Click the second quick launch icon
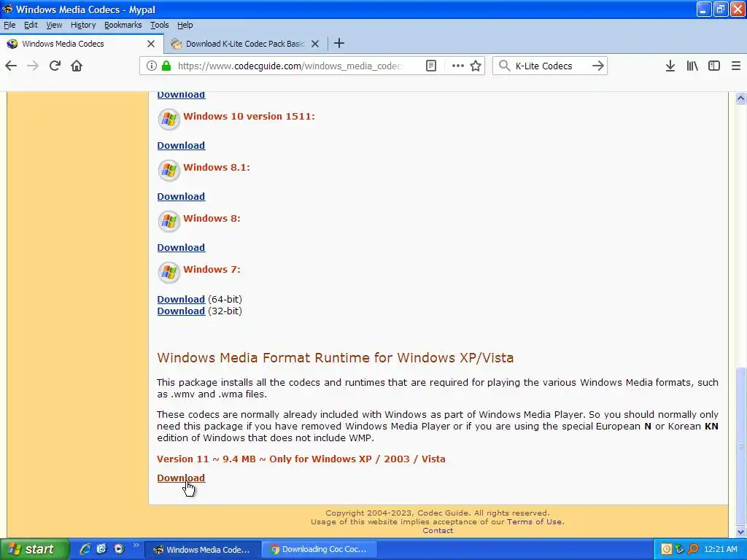The width and height of the screenshot is (747, 560). coord(101,549)
